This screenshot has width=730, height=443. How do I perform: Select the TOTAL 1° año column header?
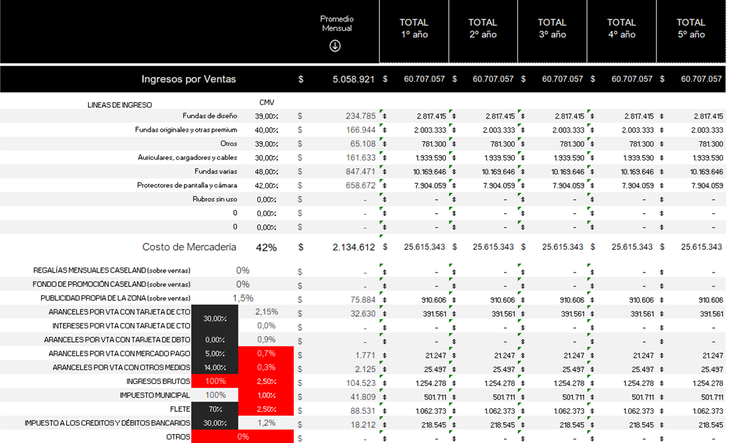pyautogui.click(x=413, y=28)
